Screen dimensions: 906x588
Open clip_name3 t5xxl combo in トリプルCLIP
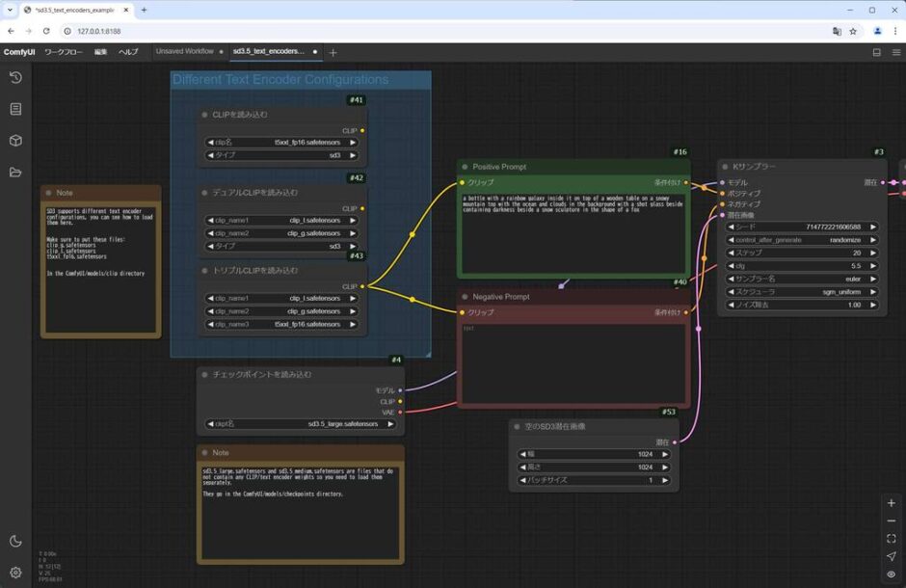[281, 325]
